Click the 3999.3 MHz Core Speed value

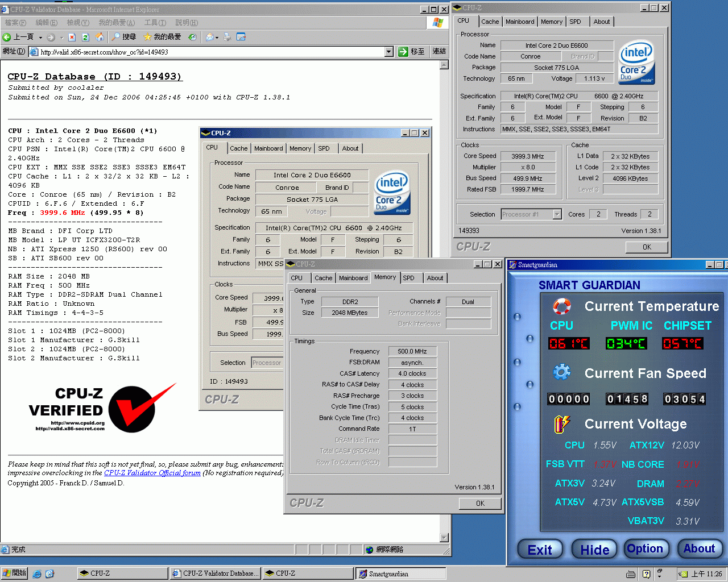pos(527,156)
